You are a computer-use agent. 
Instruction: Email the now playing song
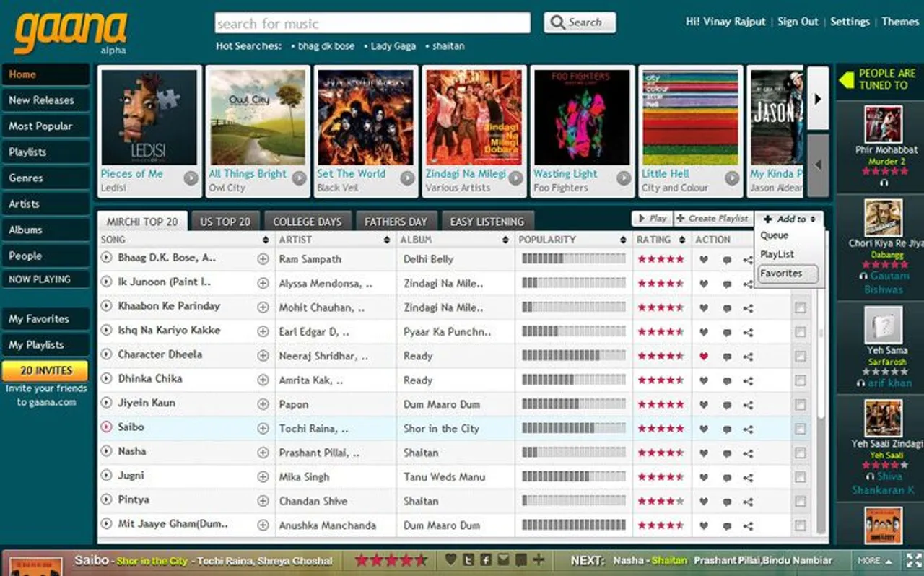point(503,560)
